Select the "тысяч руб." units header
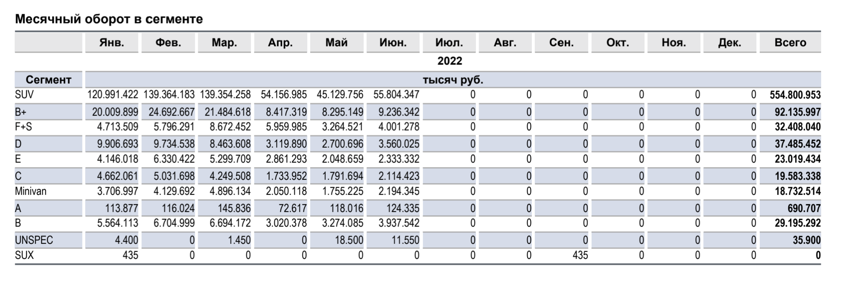The image size is (868, 292). [x=453, y=80]
